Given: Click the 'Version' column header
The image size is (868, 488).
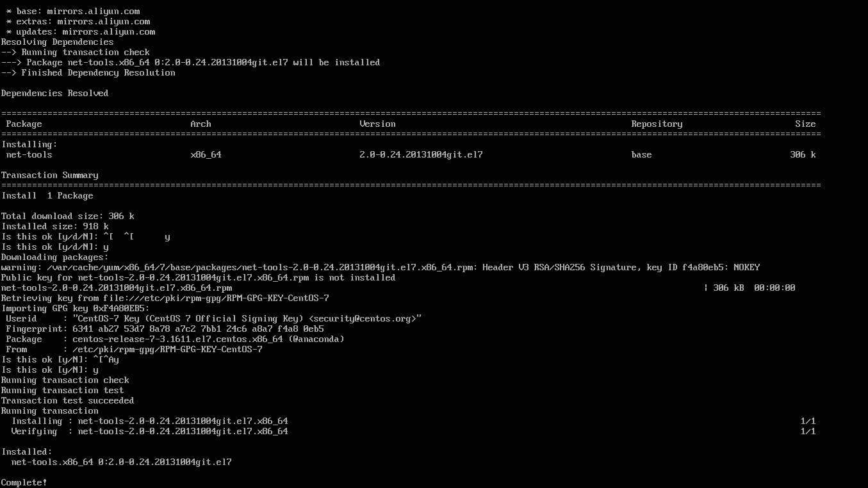Looking at the screenshot, I should point(378,124).
